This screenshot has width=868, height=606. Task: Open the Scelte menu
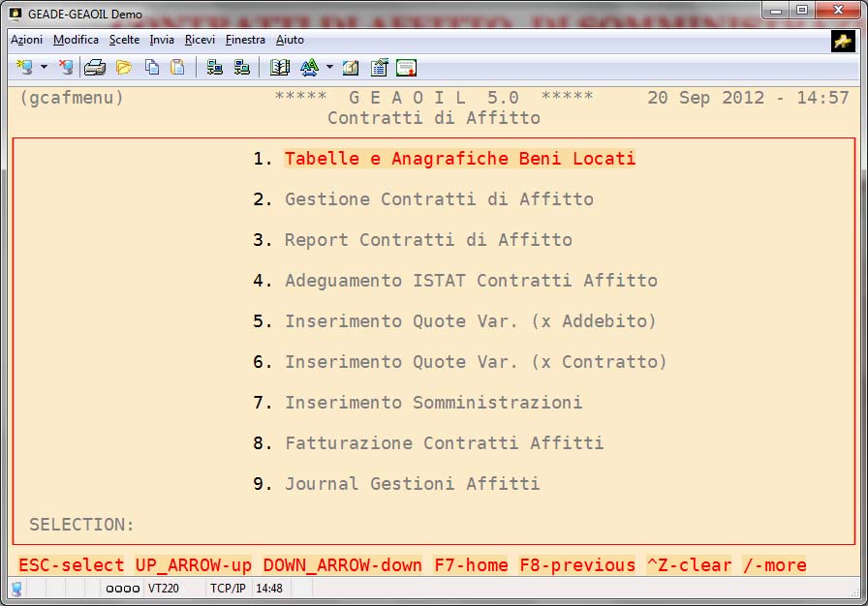coord(124,40)
